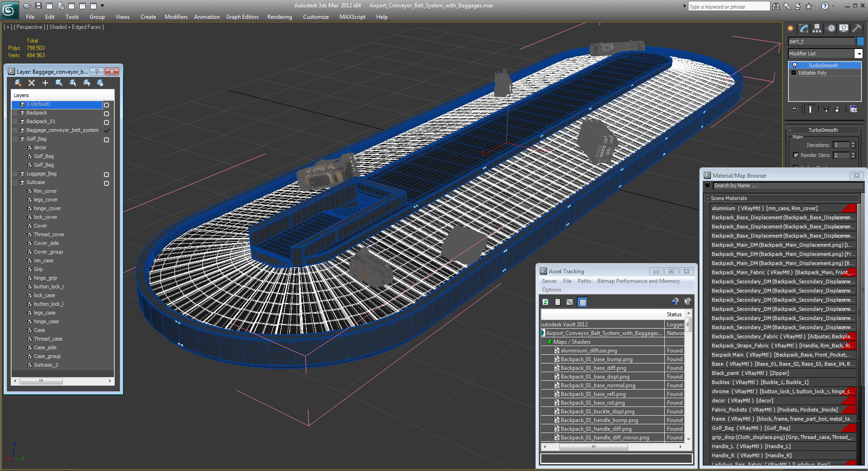Open the MAXScript menu
Image resolution: width=868 pixels, height=471 pixels.
click(x=352, y=17)
